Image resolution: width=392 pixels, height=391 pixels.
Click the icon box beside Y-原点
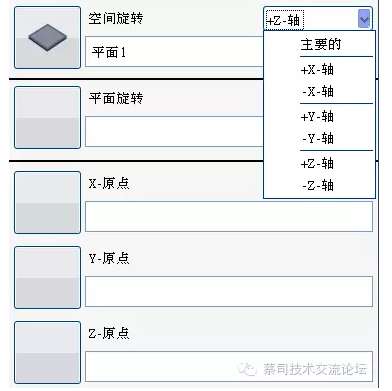click(47, 277)
